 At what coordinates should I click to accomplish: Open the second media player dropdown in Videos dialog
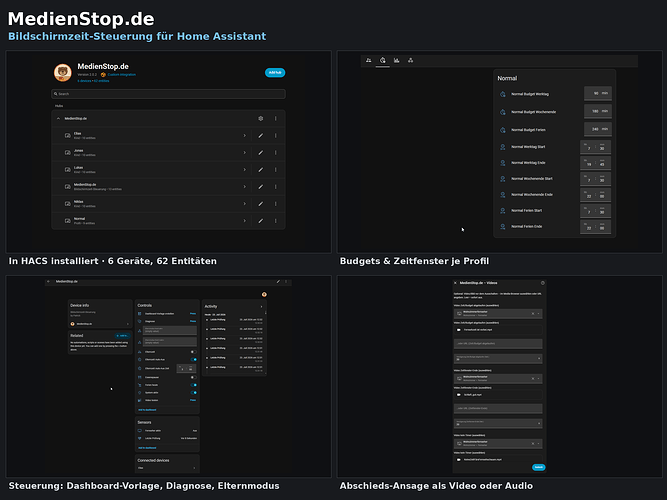pos(498,378)
